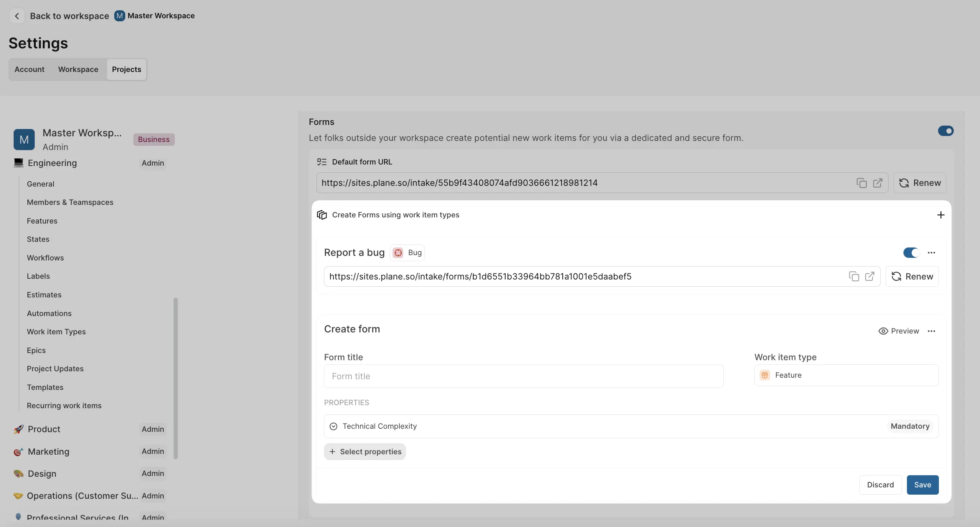Screen dimensions: 980x527
Task: Copy the Report a bug form link
Action: tap(854, 276)
